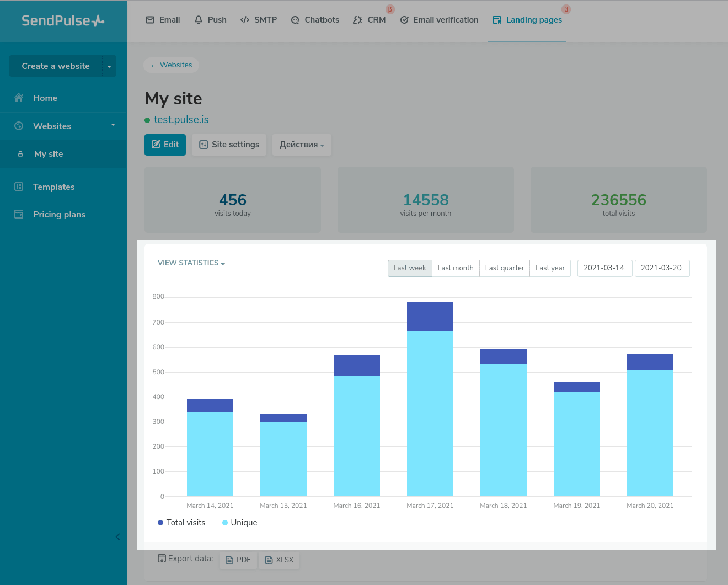Select the Last month period

click(x=456, y=268)
